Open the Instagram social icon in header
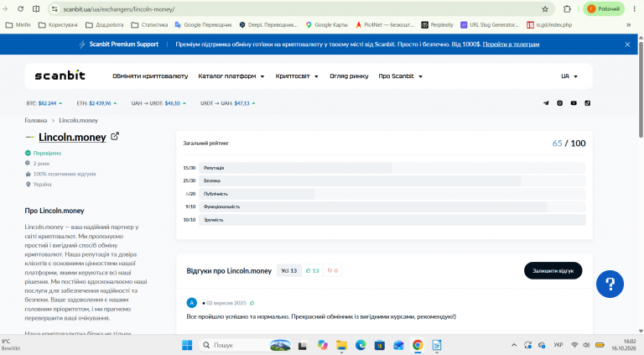The width and height of the screenshot is (644, 355). (560, 103)
